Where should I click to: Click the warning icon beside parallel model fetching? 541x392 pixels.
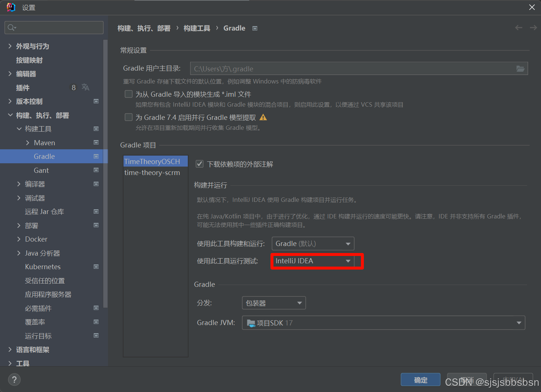tap(263, 117)
